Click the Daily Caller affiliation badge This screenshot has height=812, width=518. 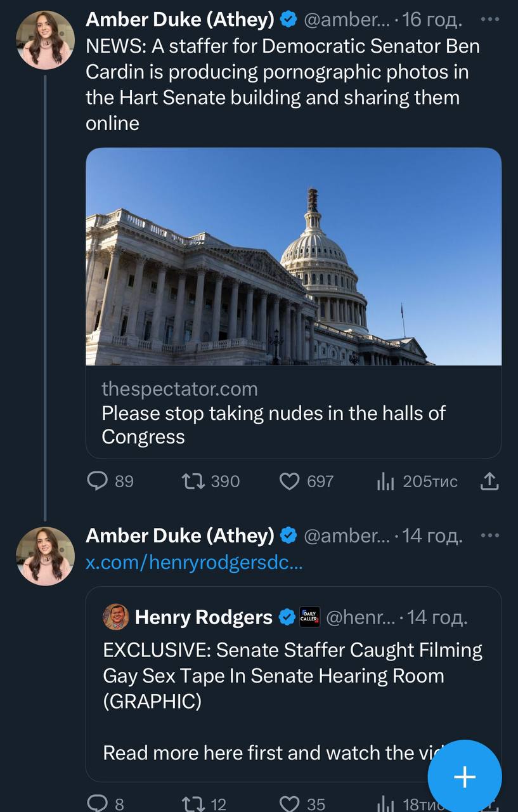pos(310,617)
